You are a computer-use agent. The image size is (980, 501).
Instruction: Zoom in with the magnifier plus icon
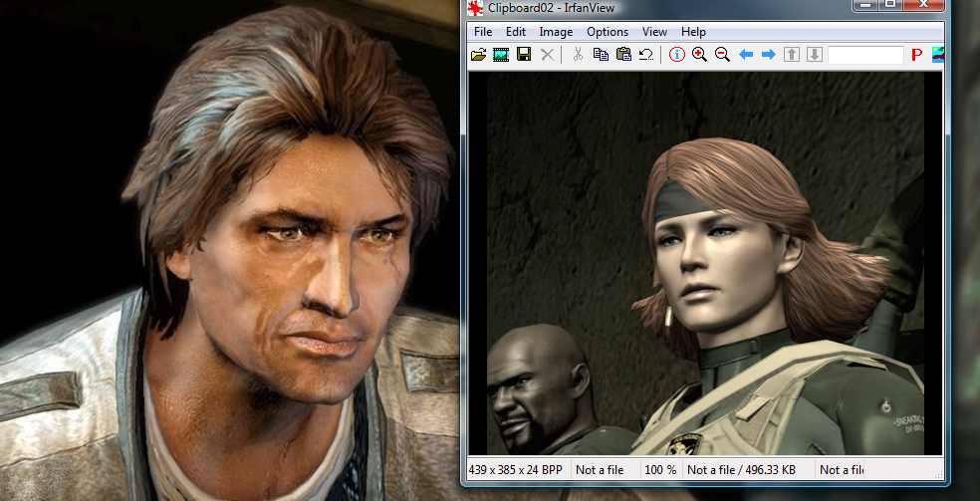point(699,55)
